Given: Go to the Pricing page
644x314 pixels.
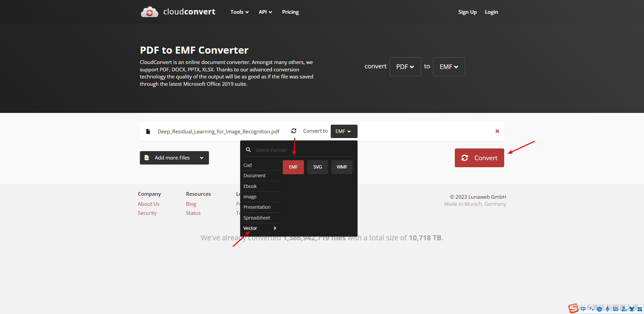Looking at the screenshot, I should tap(290, 12).
